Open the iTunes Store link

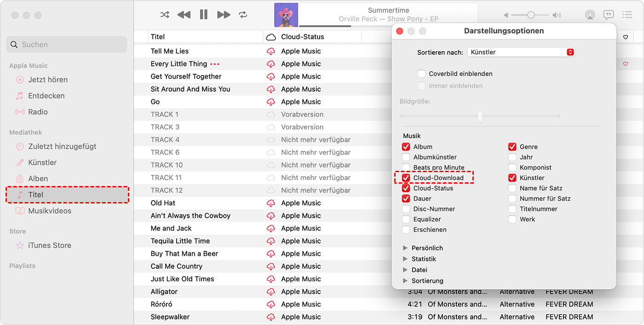[x=49, y=245]
